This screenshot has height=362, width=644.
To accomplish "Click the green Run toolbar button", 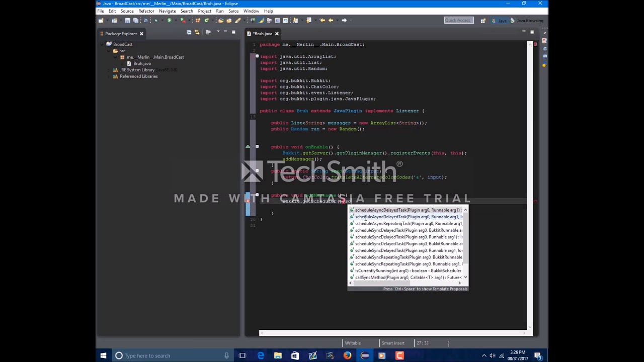I will 169,21.
